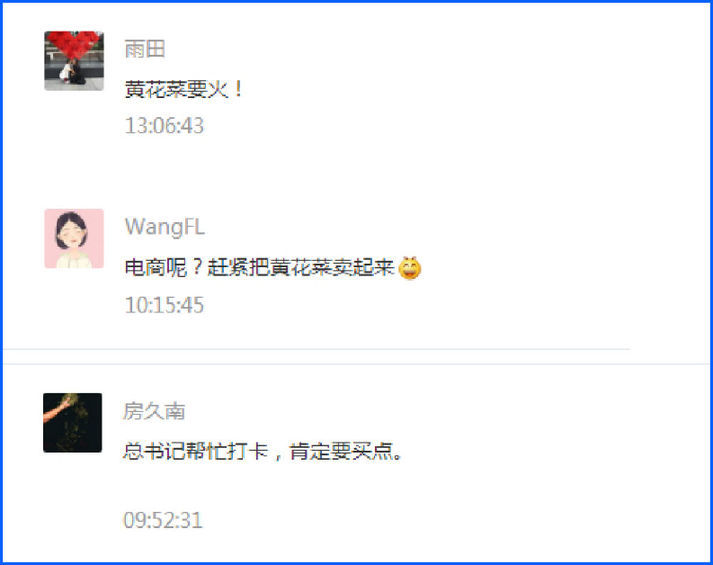Click the words 肯定要买点 in the last comment
This screenshot has height=565, width=713.
pyautogui.click(x=341, y=451)
